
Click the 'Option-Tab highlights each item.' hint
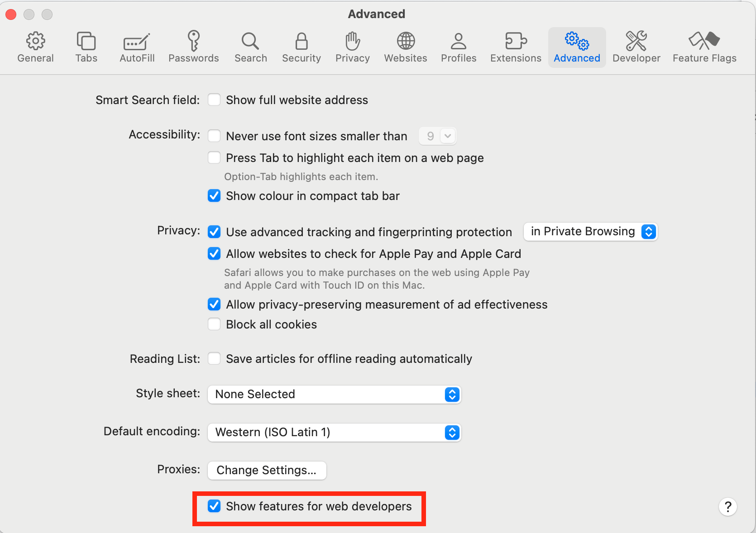(301, 176)
